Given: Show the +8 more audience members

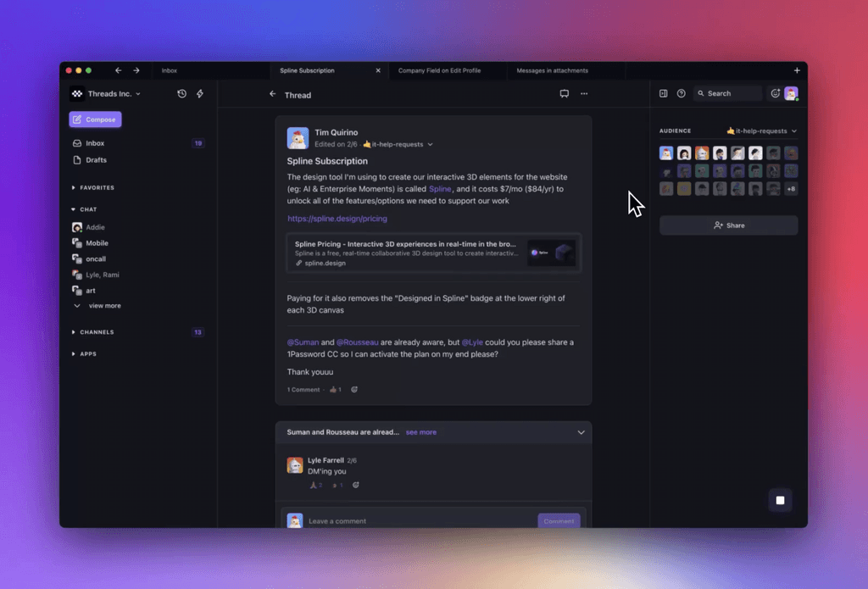Looking at the screenshot, I should pos(791,189).
